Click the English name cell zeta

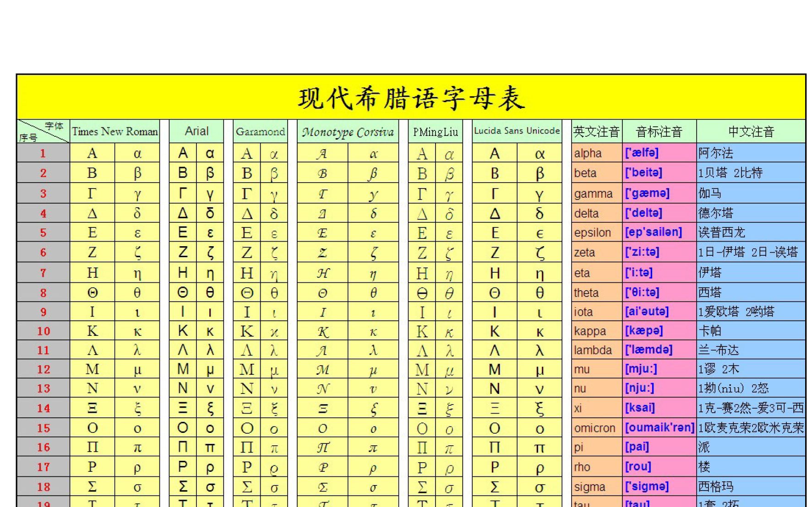(597, 252)
